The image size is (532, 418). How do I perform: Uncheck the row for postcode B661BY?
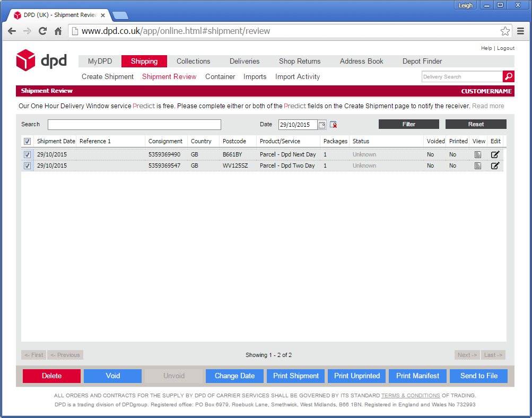click(28, 155)
